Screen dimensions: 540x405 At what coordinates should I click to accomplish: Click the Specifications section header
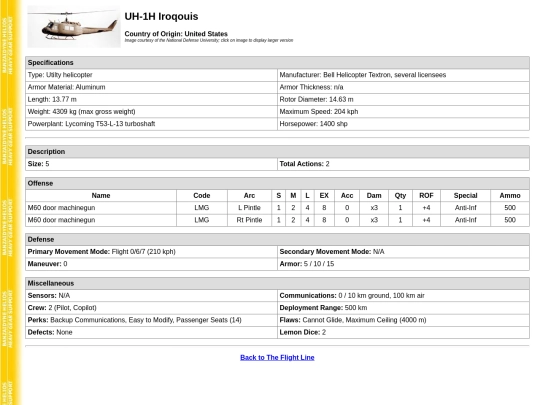277,63
